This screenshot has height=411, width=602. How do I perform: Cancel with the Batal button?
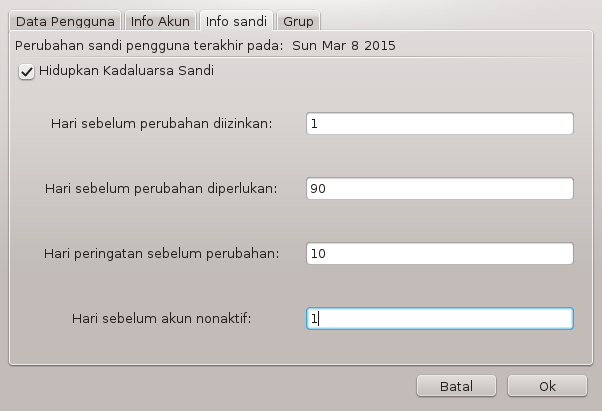(x=456, y=386)
